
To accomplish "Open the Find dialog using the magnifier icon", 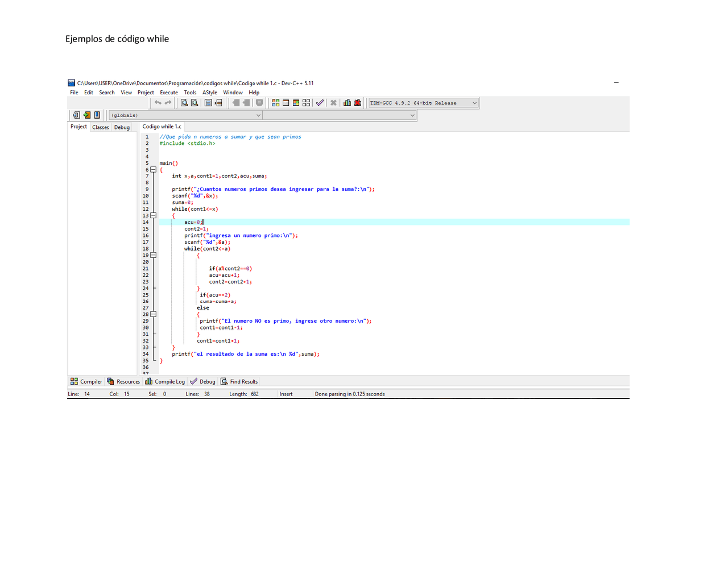I will click(x=183, y=103).
